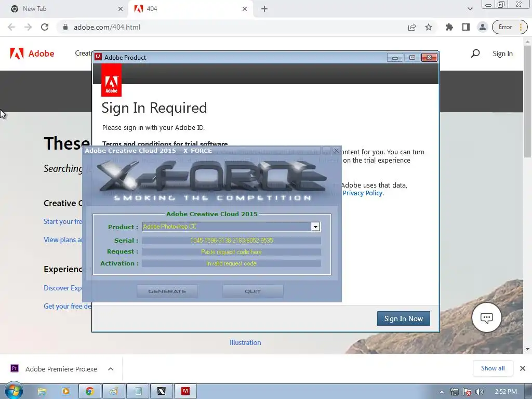Open the tab search chevron

click(x=470, y=9)
